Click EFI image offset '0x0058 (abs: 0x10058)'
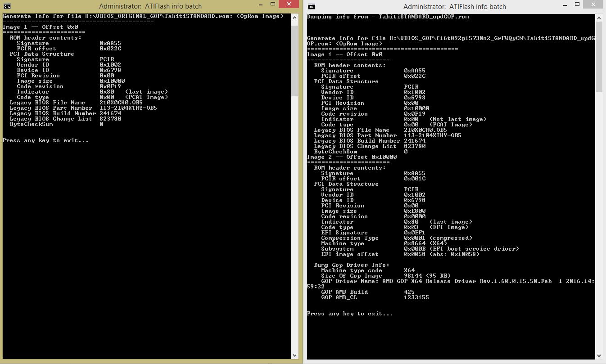This screenshot has height=364, width=606. pos(442,254)
